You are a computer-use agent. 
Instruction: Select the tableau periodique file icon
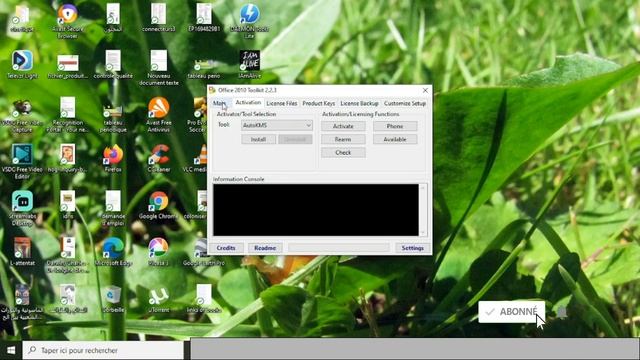click(113, 115)
